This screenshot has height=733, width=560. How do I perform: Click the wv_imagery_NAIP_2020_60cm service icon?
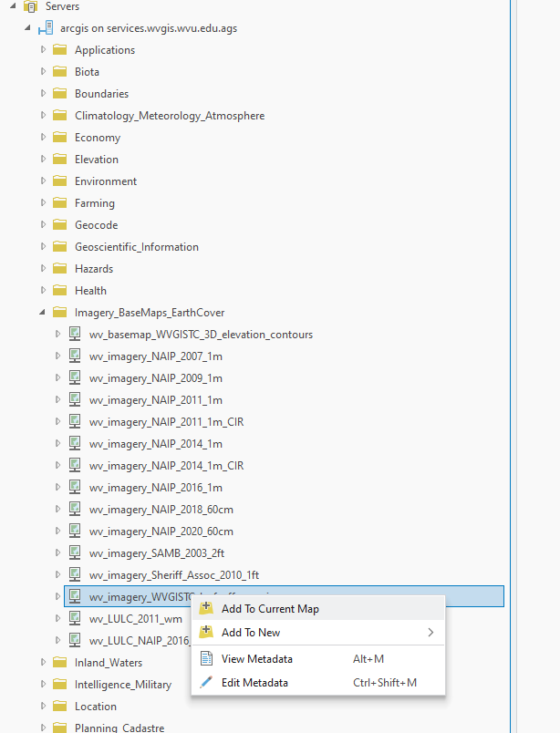pos(75,531)
